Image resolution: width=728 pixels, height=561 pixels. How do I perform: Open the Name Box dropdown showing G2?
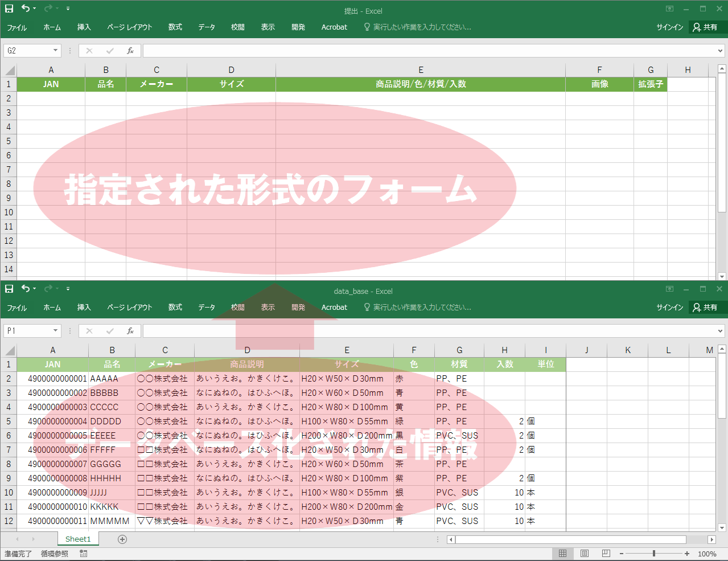[55, 51]
